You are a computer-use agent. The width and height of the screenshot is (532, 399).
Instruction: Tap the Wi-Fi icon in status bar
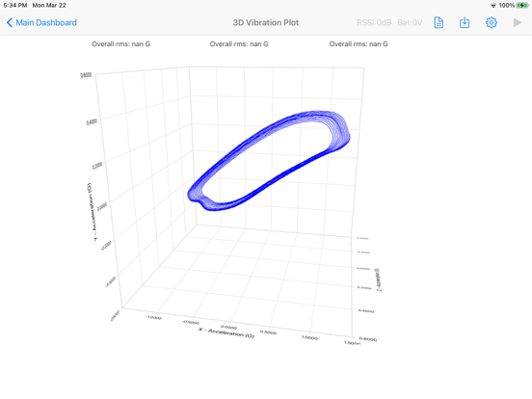[493, 6]
